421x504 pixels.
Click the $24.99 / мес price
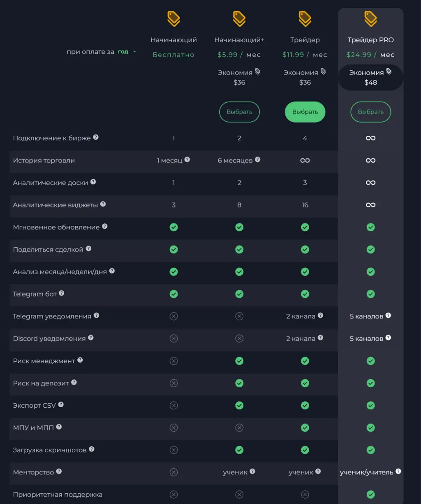[x=371, y=55]
